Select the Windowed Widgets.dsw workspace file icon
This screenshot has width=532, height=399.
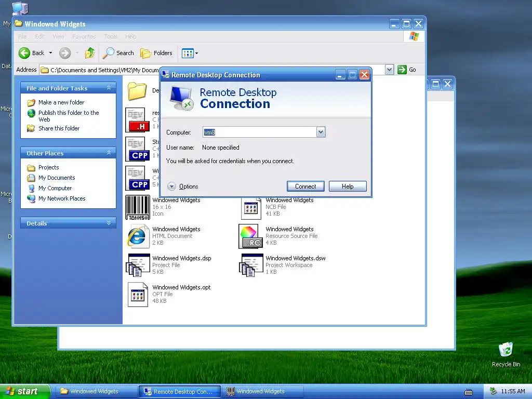point(251,265)
